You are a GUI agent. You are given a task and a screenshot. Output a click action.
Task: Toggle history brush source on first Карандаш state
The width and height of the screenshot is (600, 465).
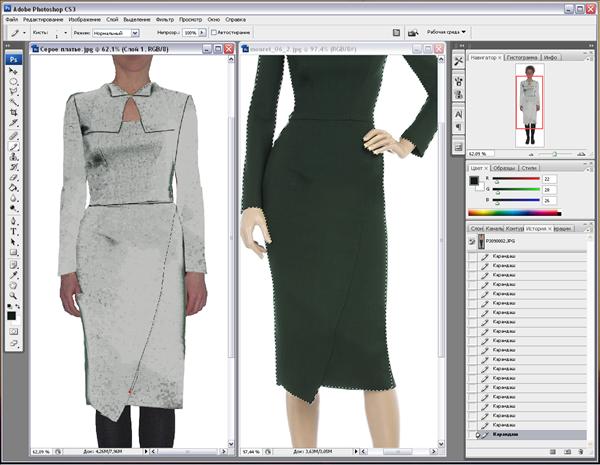coord(472,257)
